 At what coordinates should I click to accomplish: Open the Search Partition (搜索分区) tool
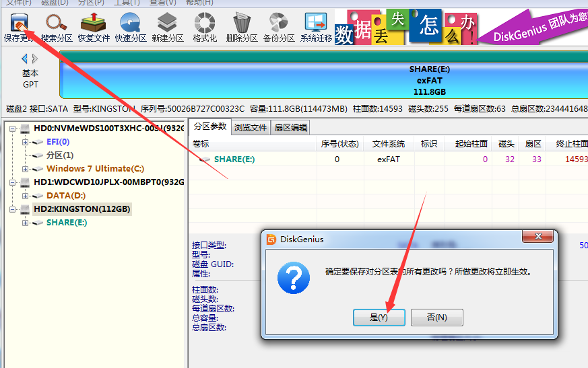click(x=57, y=28)
